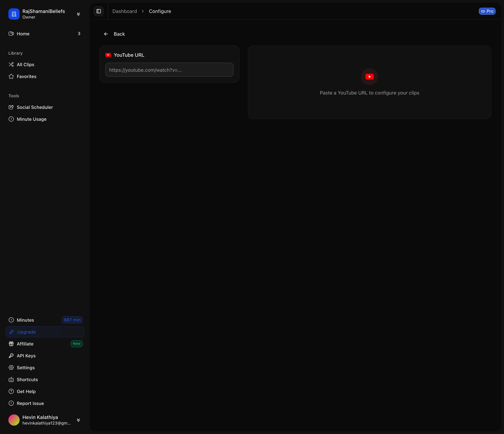504x434 pixels.
Task: Open the Affiliate page
Action: click(x=45, y=344)
